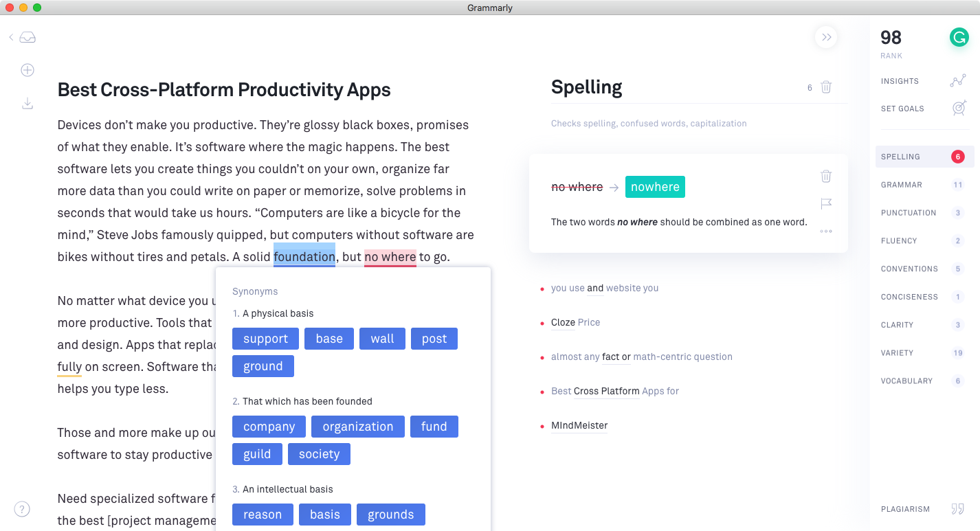This screenshot has width=980, height=531.
Task: Click the underlined no where text
Action: (x=390, y=257)
